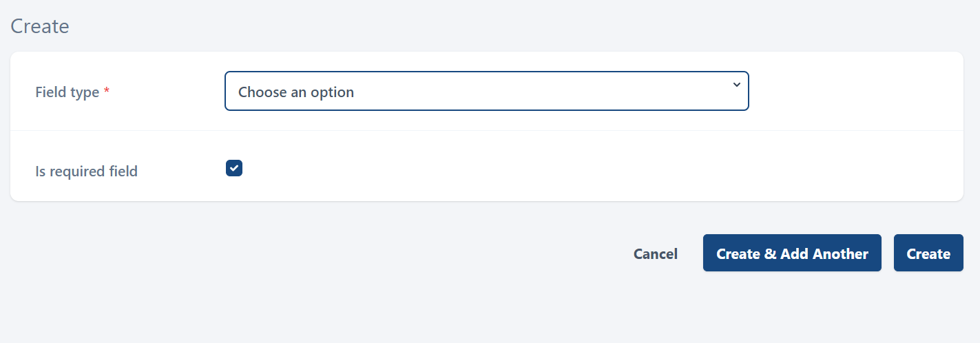Image resolution: width=980 pixels, height=343 pixels.
Task: Click the chevron arrow in Field type select
Action: (x=736, y=85)
